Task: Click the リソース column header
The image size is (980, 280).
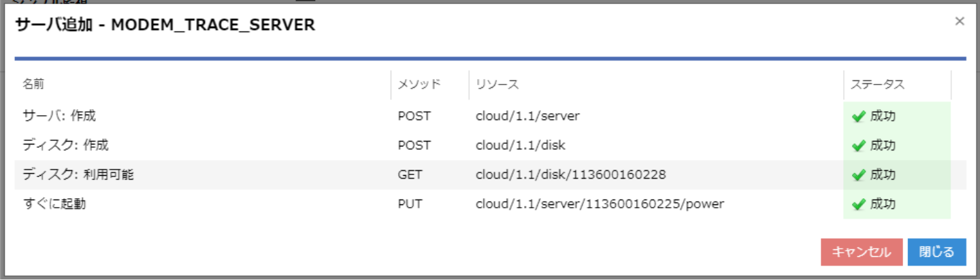Action: click(497, 84)
